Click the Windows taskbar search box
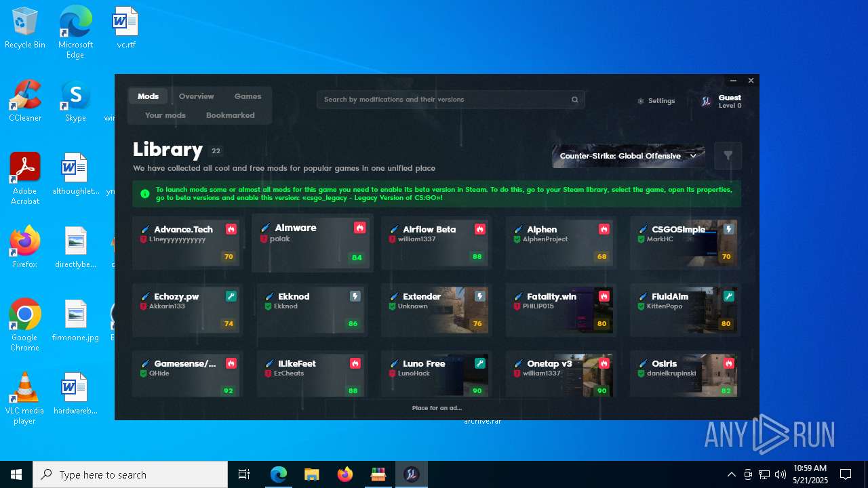The image size is (868, 488). coord(130,474)
